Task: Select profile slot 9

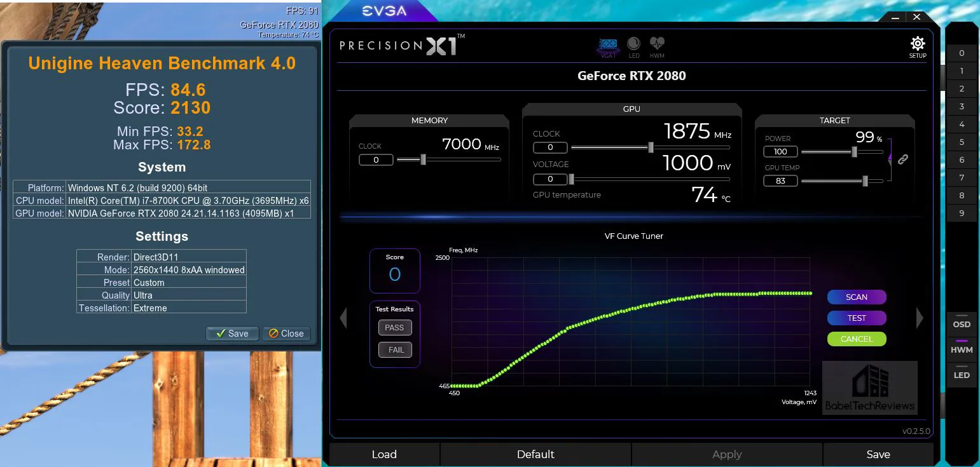Action: pyautogui.click(x=962, y=213)
